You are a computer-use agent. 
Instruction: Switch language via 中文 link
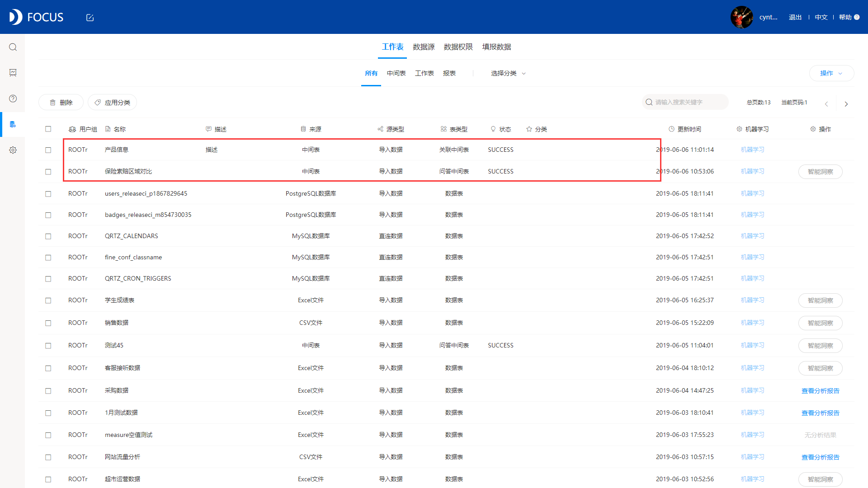(x=821, y=17)
